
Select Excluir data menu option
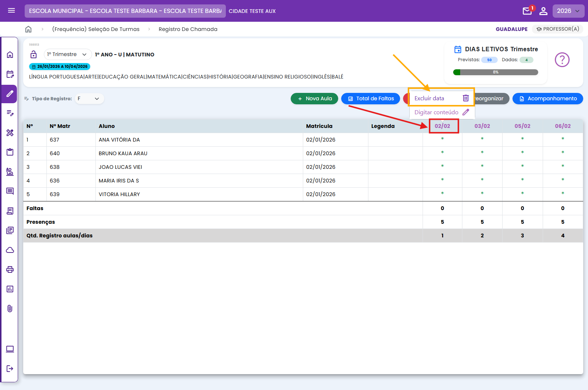tap(430, 98)
